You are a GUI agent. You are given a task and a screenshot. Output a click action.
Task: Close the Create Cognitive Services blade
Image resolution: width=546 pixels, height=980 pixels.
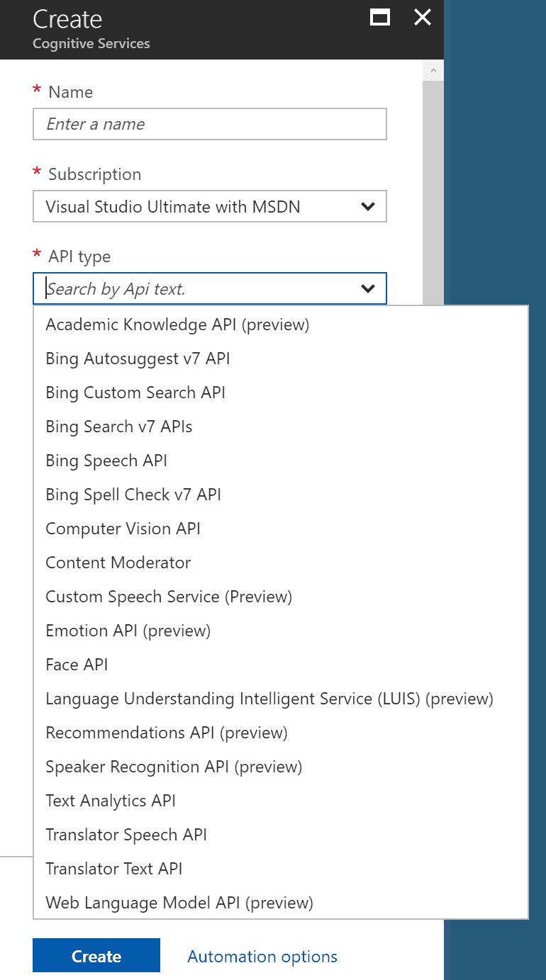[423, 18]
